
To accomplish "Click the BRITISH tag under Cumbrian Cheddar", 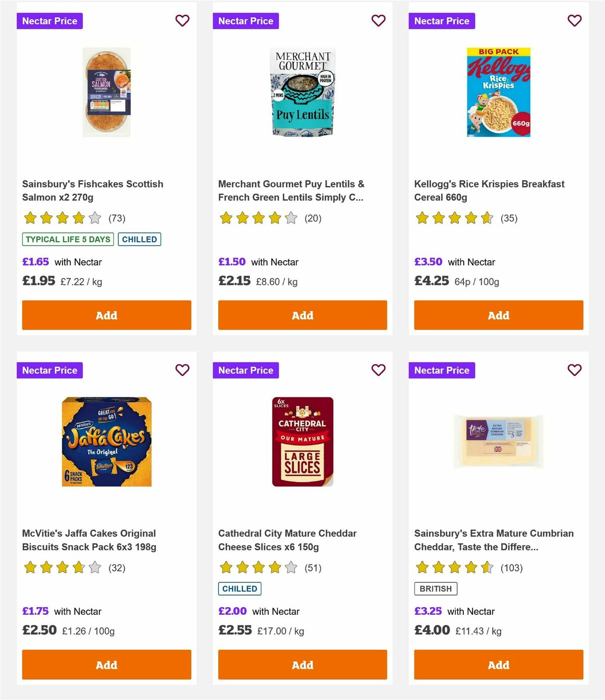I will point(436,588).
